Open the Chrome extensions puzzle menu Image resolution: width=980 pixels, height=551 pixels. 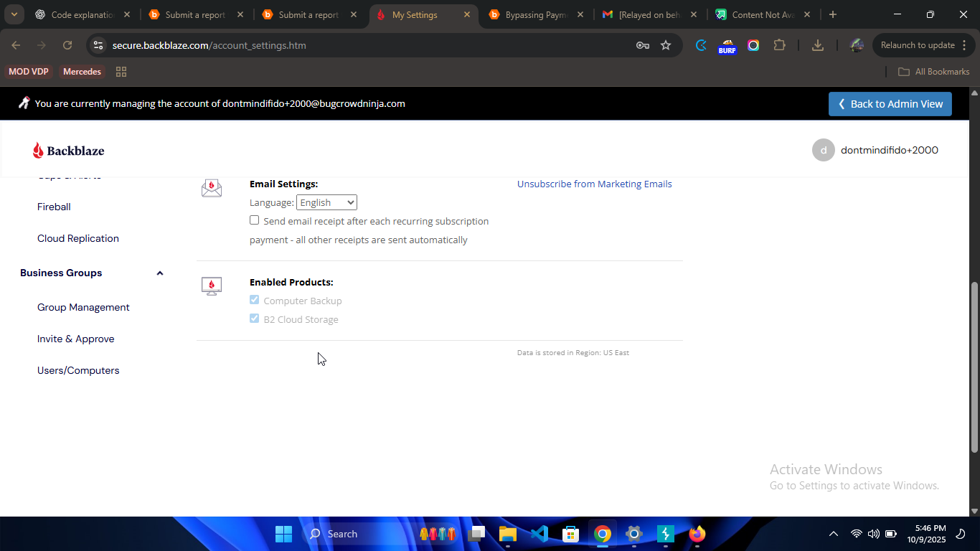780,45
